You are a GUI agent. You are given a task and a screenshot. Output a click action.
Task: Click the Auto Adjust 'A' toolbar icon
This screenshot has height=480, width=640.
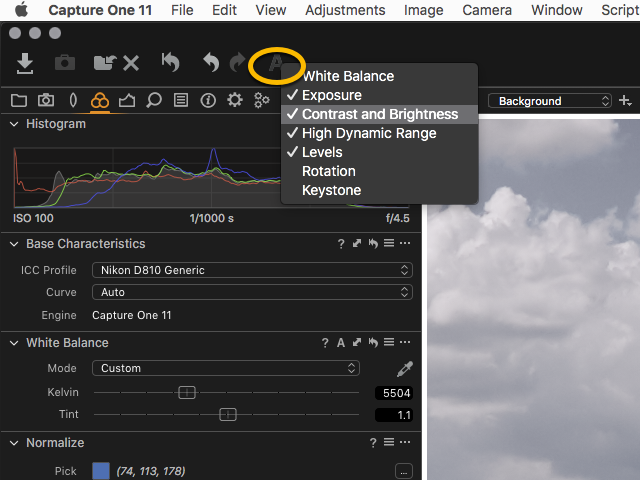click(x=275, y=63)
